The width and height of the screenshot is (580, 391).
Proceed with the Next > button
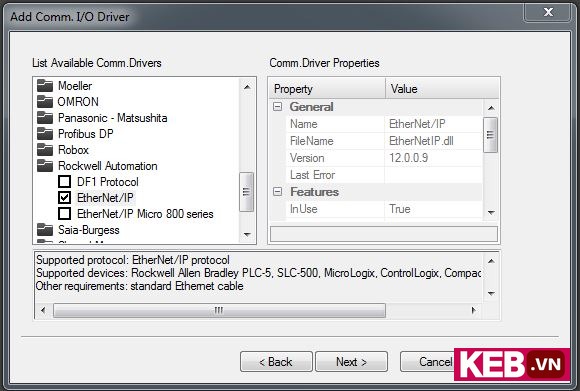coord(351,362)
